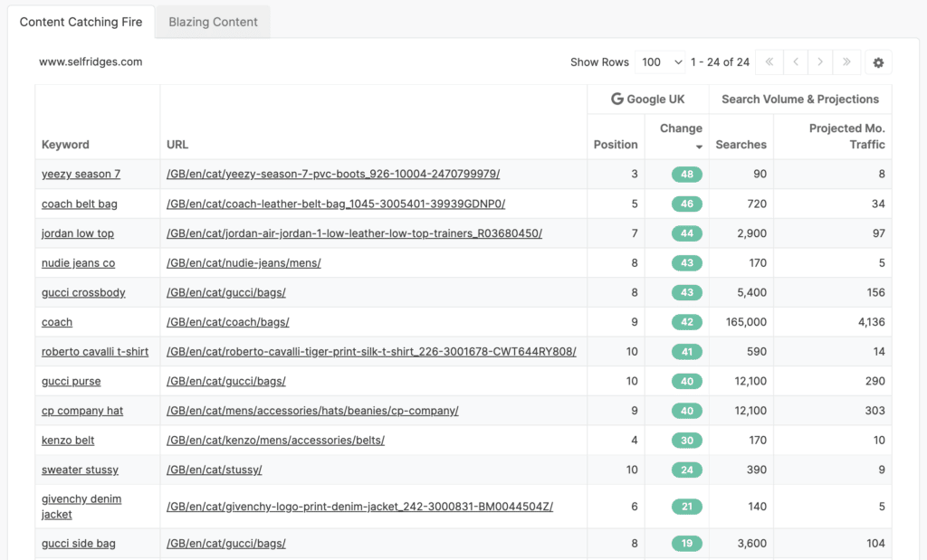Click searches value 165,000 in coach row
This screenshot has height=560, width=927.
coord(746,322)
